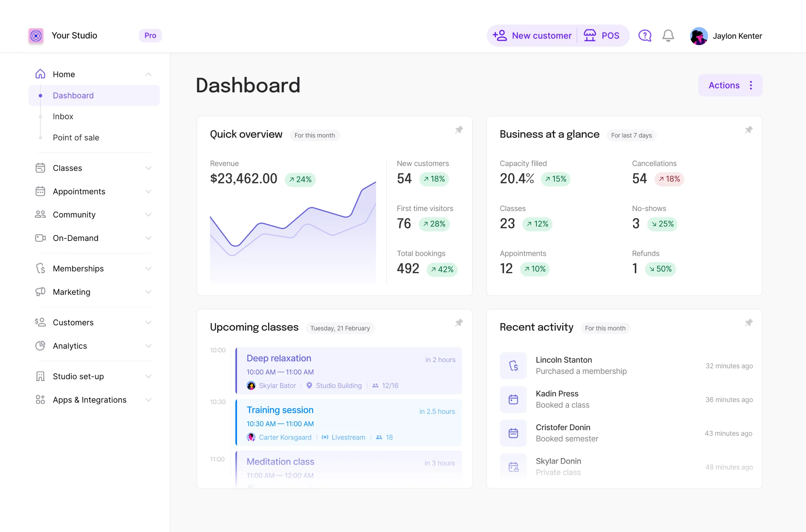The width and height of the screenshot is (806, 532).
Task: Toggle pin on Upcoming classes card
Action: tap(459, 322)
